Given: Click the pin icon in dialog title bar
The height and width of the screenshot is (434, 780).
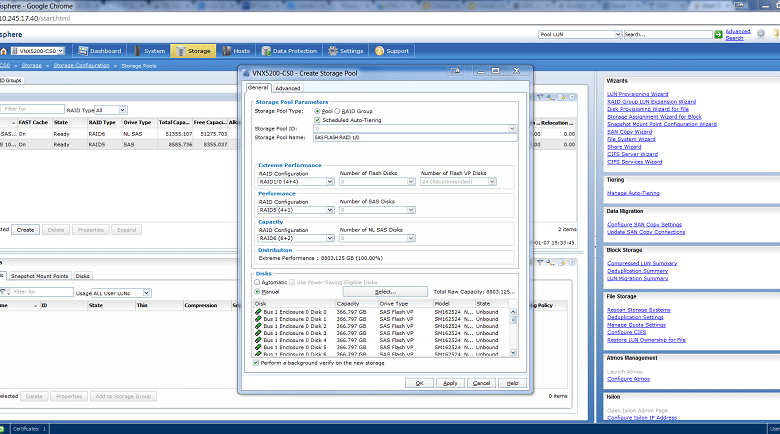Looking at the screenshot, I should pyautogui.click(x=455, y=71).
